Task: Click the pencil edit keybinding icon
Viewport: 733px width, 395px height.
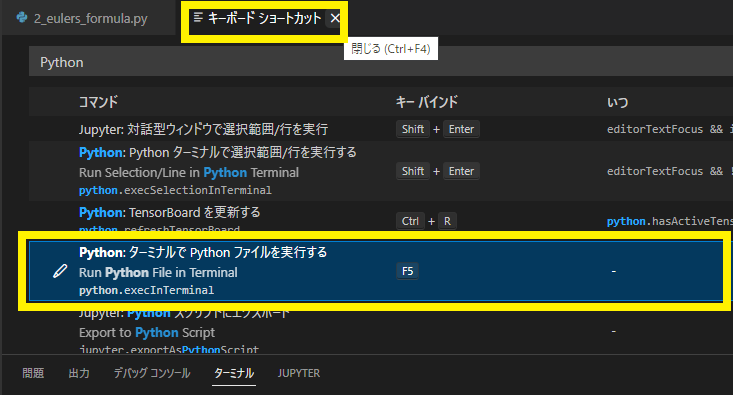Action: (x=60, y=271)
